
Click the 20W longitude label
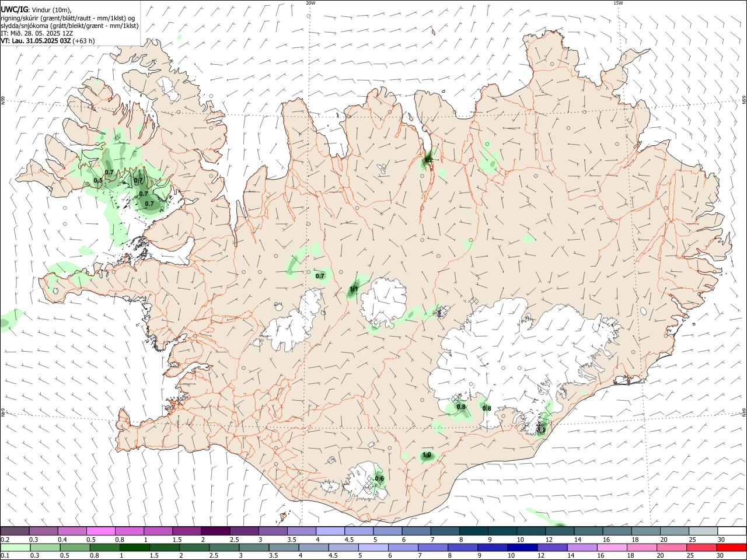(x=311, y=3)
